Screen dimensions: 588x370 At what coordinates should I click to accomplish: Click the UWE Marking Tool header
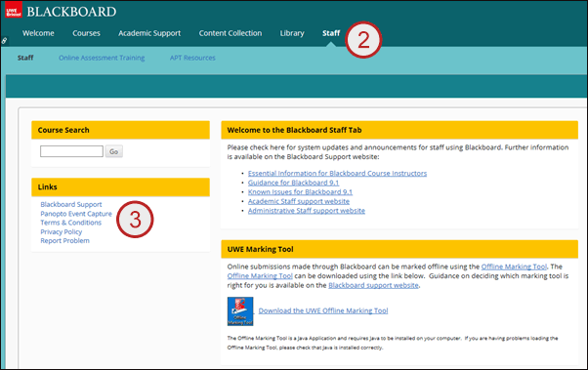tap(399, 249)
